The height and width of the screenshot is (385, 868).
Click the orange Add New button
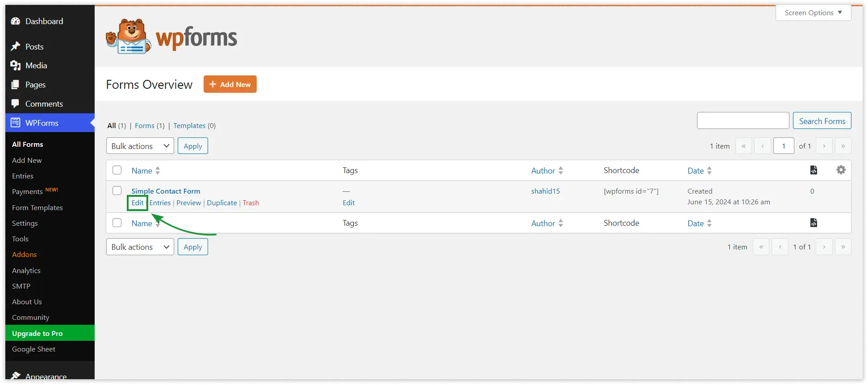(x=230, y=84)
